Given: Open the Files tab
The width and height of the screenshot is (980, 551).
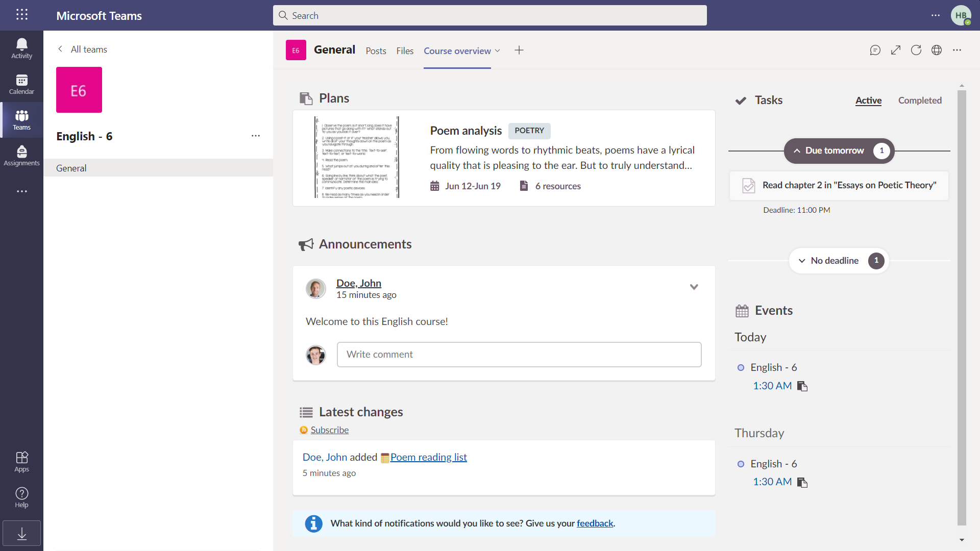Looking at the screenshot, I should (x=404, y=51).
